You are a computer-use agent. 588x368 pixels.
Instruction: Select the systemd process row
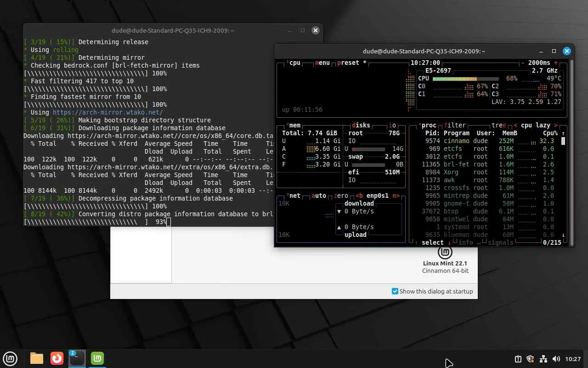click(489, 227)
